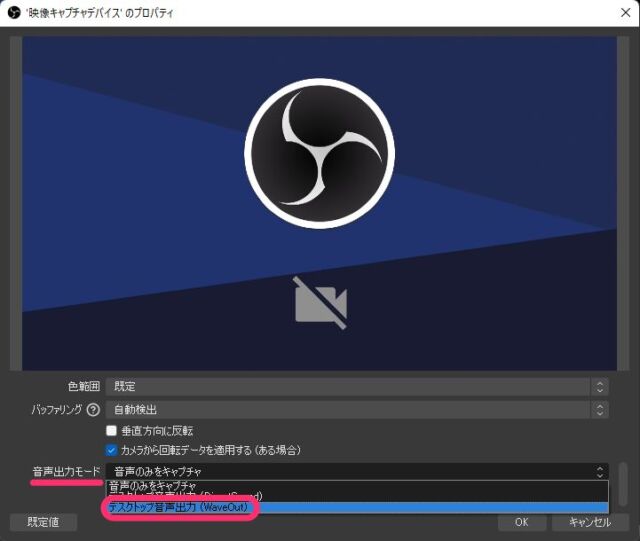Open the バッファリング dropdown
Viewport: 640px width, 541px height.
(x=356, y=410)
